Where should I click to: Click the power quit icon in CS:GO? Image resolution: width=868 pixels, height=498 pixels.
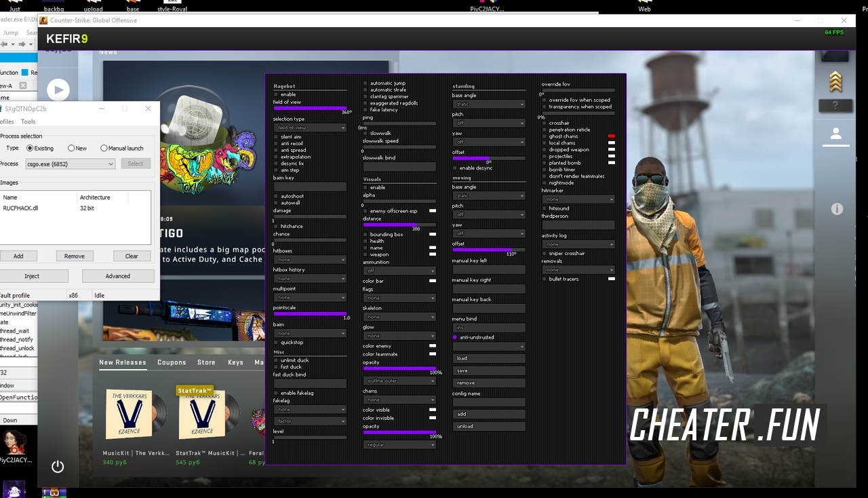point(58,466)
